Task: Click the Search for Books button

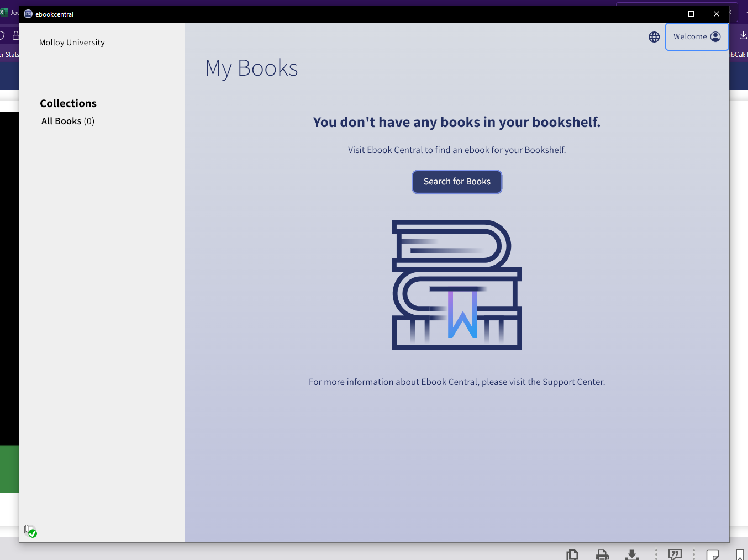Action: (x=457, y=182)
